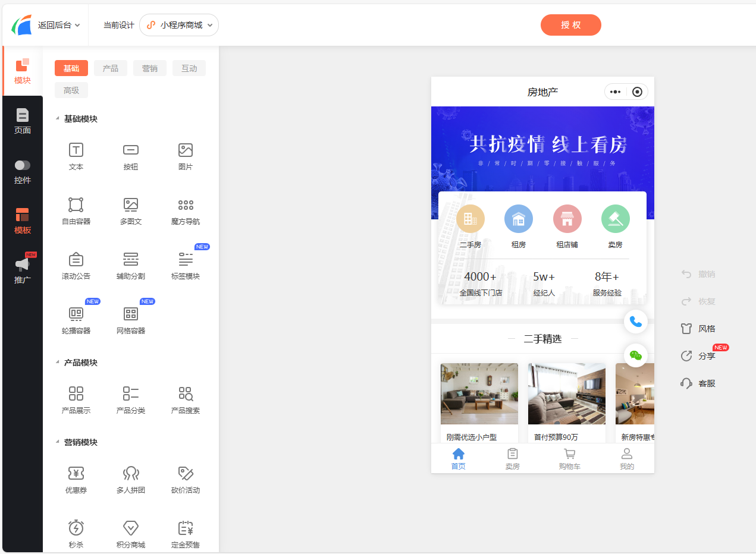Click the 5w+ 经纪人 stat

(544, 284)
